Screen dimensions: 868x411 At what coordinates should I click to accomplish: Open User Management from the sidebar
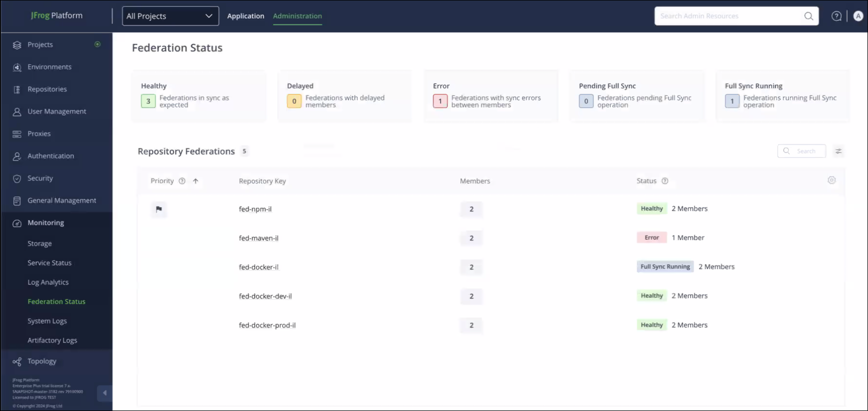point(57,111)
